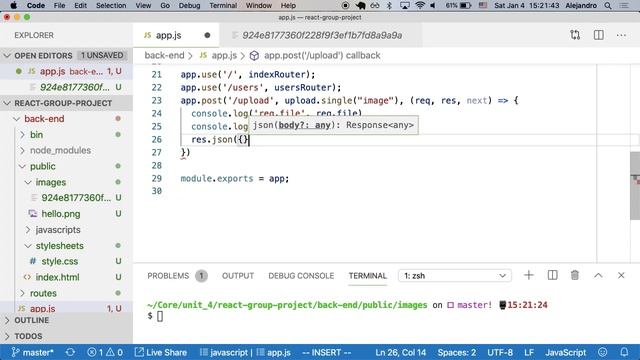Start Live Share session
Image resolution: width=640 pixels, height=360 pixels.
click(161, 352)
